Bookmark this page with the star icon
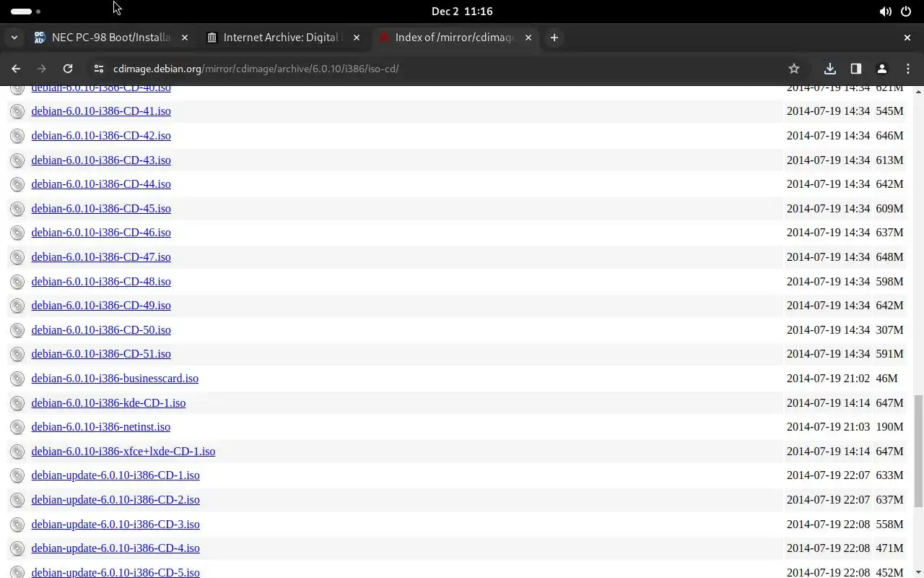Viewport: 924px width, 578px height. click(794, 69)
